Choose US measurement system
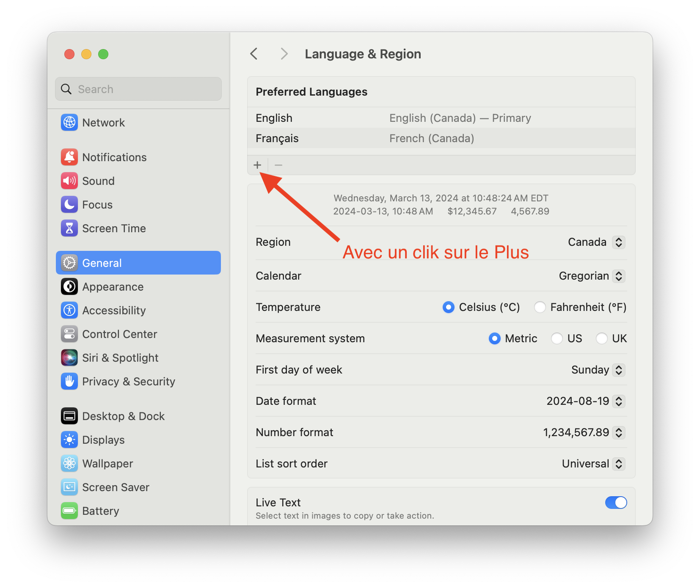 (557, 338)
